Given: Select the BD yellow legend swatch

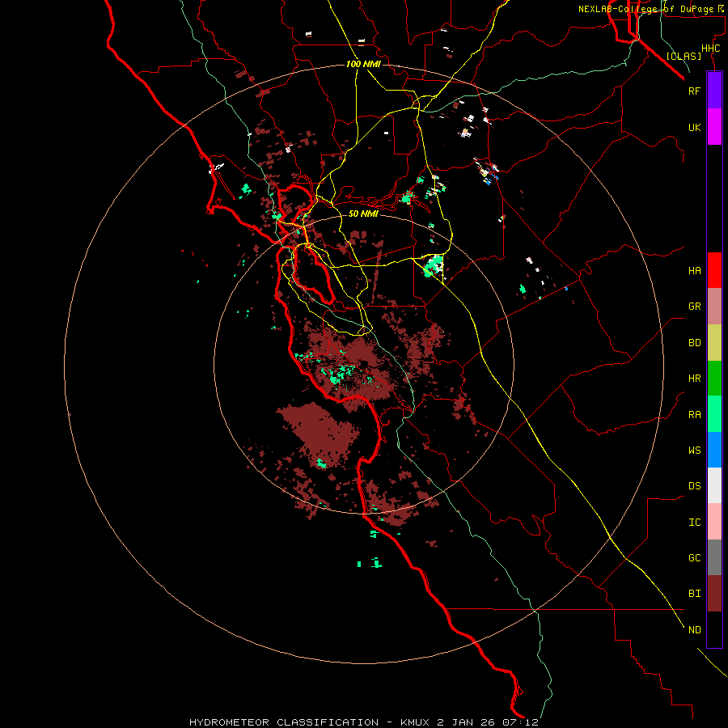Looking at the screenshot, I should (714, 343).
